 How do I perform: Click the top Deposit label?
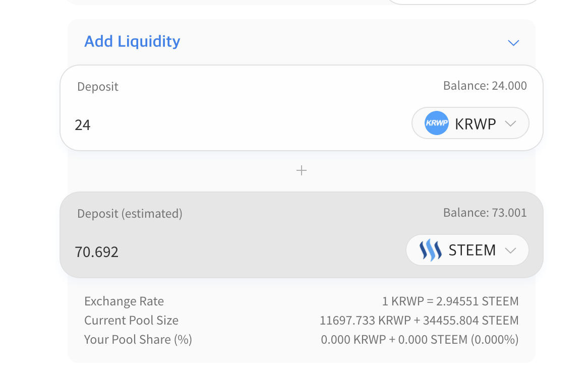click(x=98, y=87)
